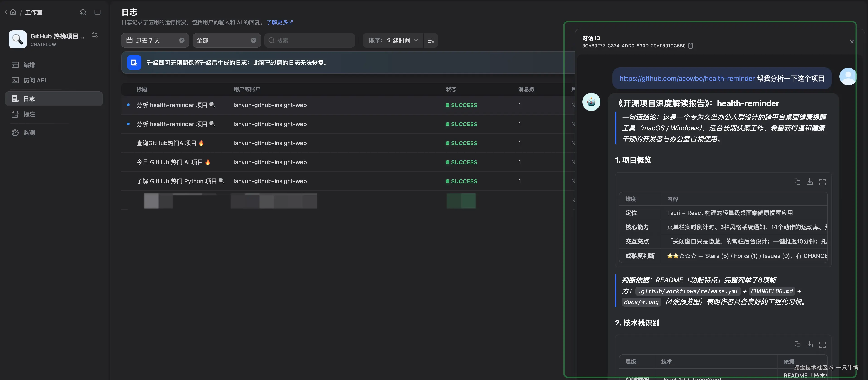
Task: Open 查询GitHub热门AI项目 log row
Action: (x=348, y=143)
